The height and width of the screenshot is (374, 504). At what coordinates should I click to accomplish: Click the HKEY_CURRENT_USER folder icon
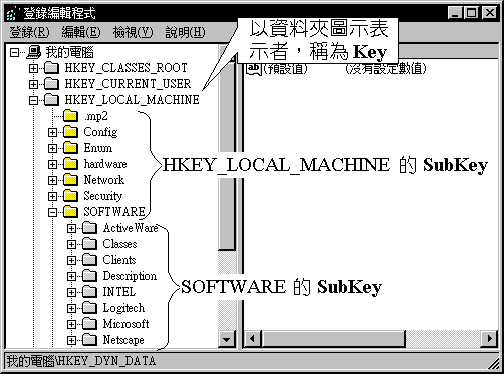pyautogui.click(x=52, y=84)
